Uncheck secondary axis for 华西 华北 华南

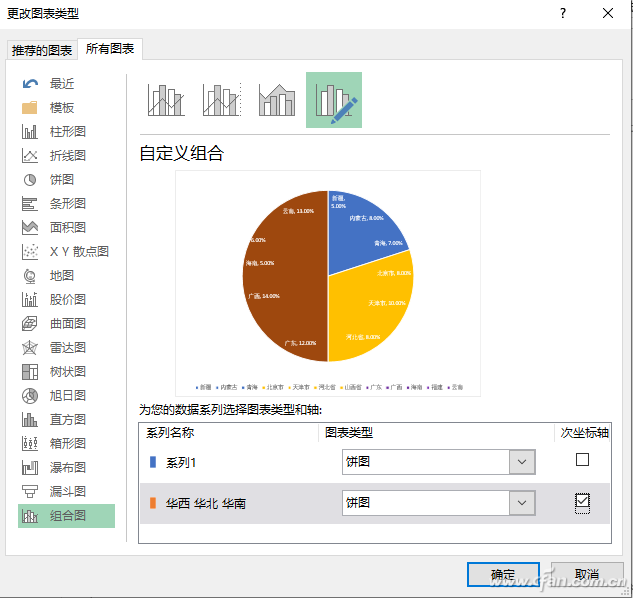[582, 501]
